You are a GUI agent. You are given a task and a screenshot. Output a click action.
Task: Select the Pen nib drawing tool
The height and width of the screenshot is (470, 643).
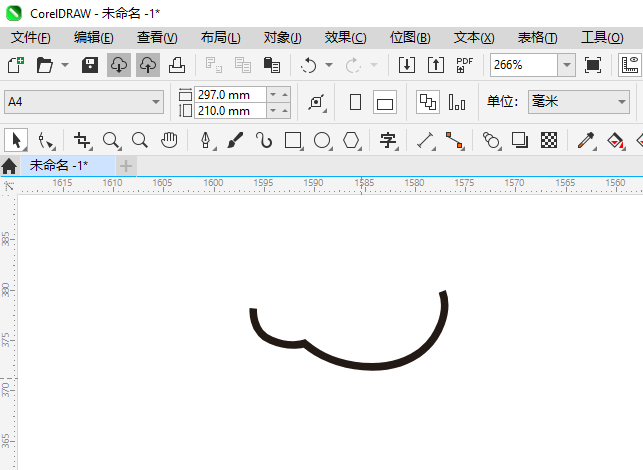[x=206, y=140]
